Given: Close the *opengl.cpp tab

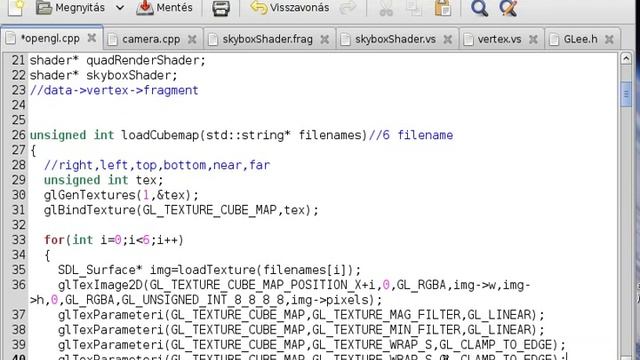Looking at the screenshot, I should (x=92, y=38).
